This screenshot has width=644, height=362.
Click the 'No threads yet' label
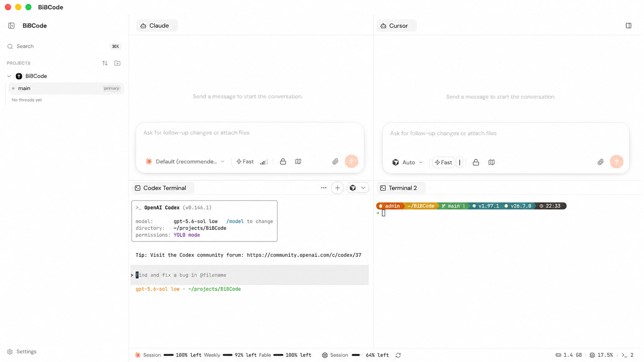coord(27,100)
